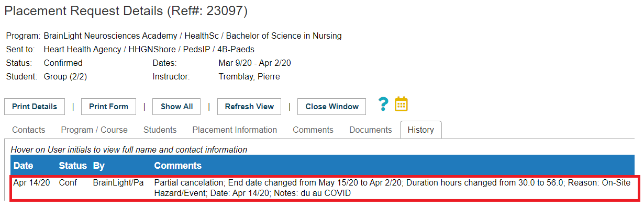The height and width of the screenshot is (208, 644).
Task: Open the Placement Information tab
Action: point(235,130)
